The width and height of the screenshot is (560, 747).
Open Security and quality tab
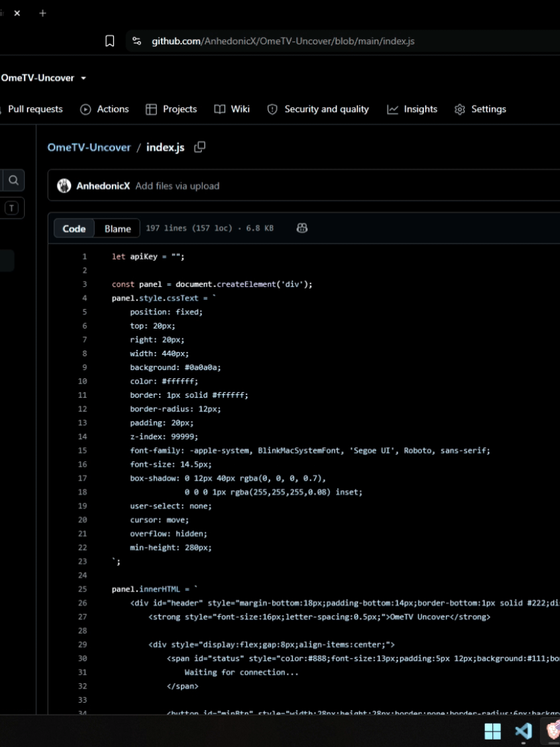(x=318, y=109)
